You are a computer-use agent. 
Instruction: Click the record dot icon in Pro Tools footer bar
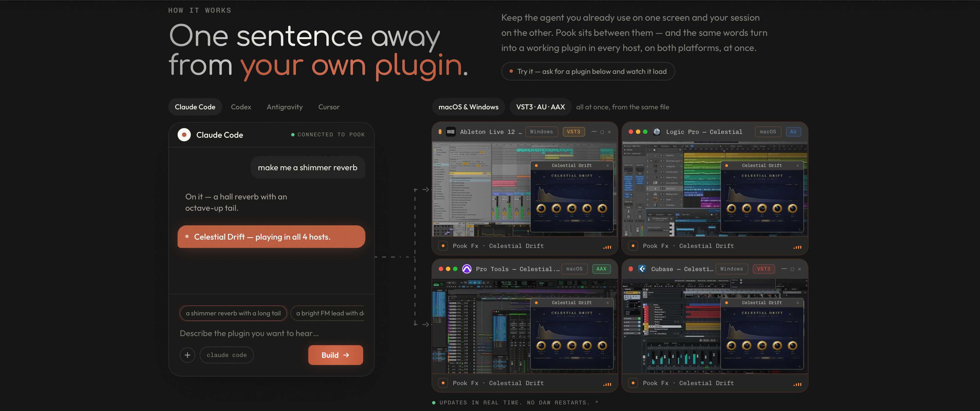(x=443, y=383)
